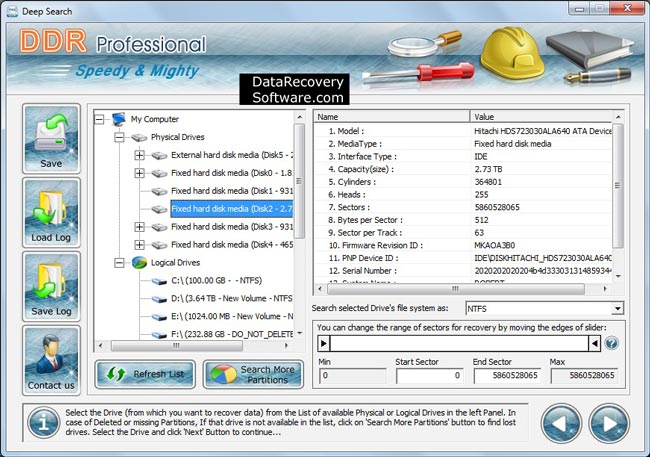Screen dimensions: 650x457
Task: Expand Fixed hard disk media Disk0
Action: [140, 173]
